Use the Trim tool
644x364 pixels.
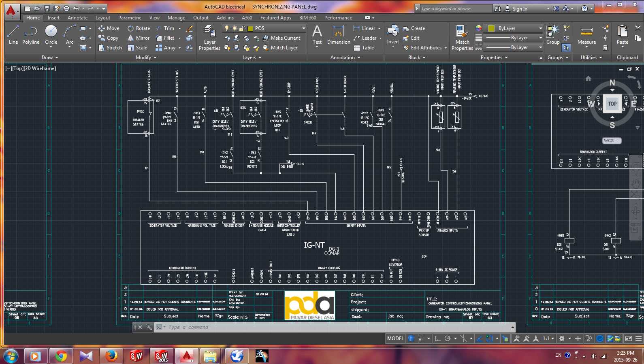[165, 28]
